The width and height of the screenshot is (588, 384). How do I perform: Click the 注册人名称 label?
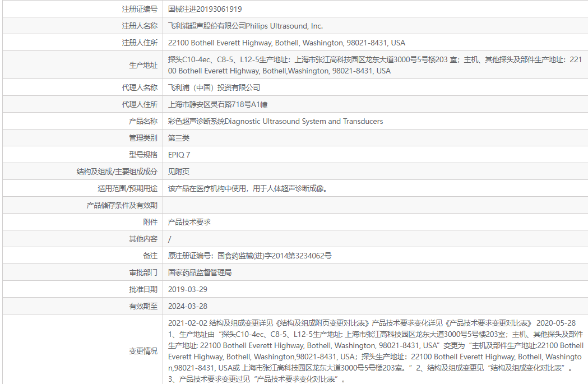[140, 26]
